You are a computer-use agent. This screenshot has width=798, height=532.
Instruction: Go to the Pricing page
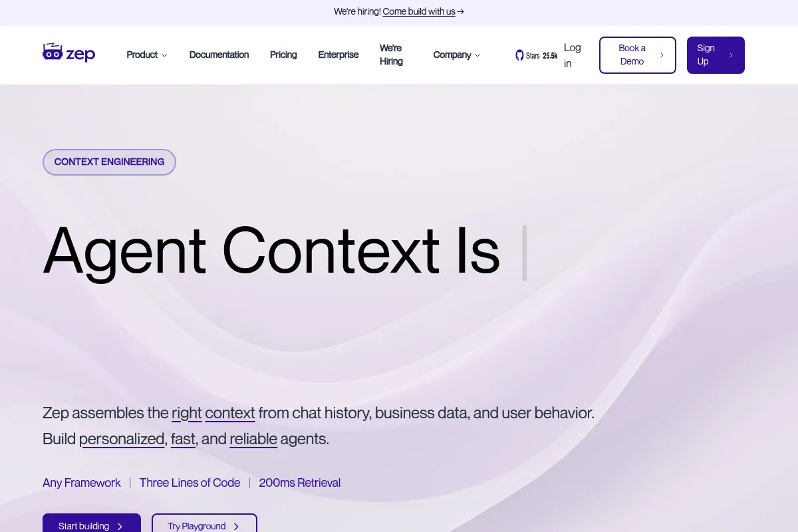pyautogui.click(x=283, y=55)
